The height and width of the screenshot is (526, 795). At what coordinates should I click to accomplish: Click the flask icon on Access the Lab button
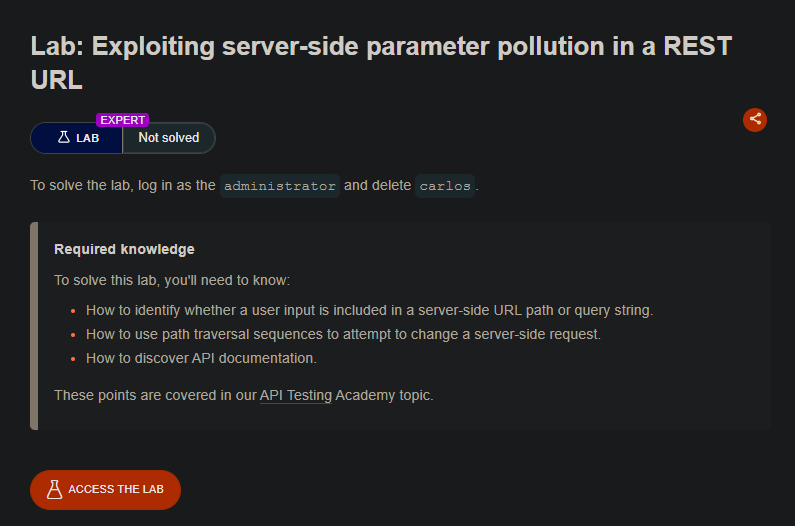54,489
